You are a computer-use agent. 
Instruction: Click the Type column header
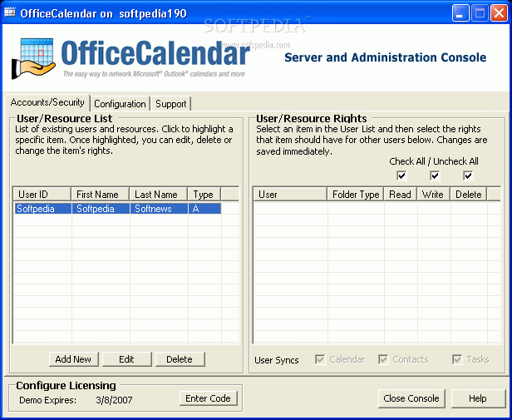(204, 194)
